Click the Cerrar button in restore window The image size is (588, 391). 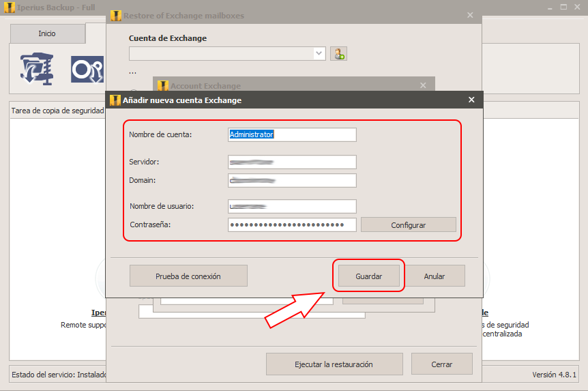click(442, 364)
